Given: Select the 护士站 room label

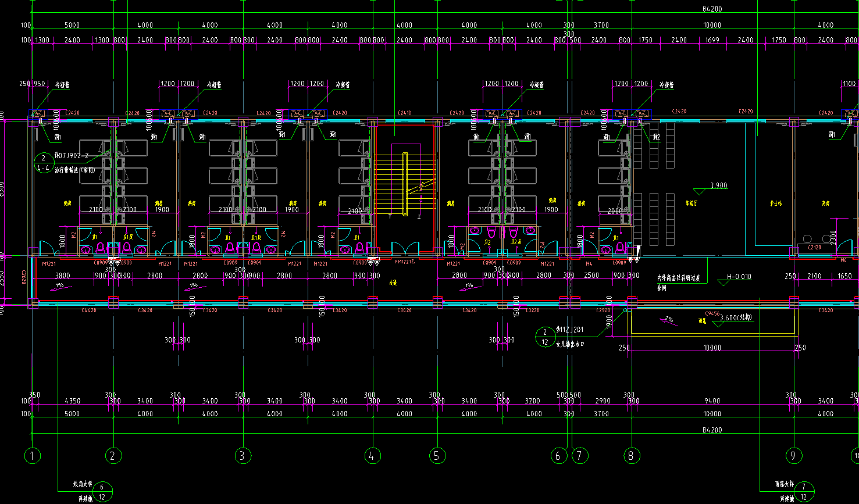Looking at the screenshot, I should tap(775, 204).
